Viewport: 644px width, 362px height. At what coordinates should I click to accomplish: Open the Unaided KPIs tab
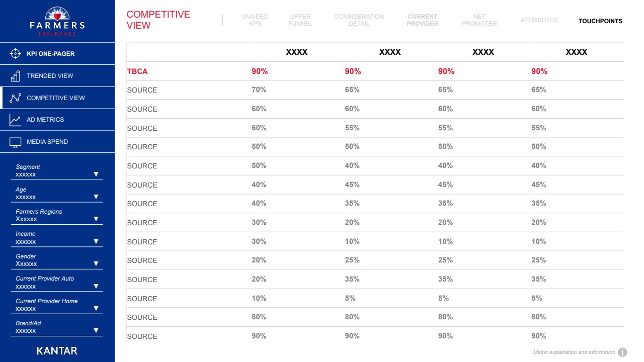(255, 20)
